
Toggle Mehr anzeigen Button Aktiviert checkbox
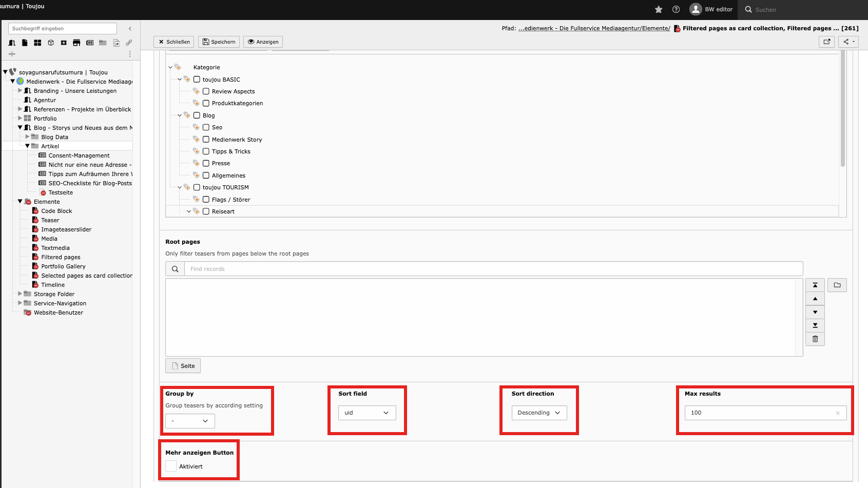pyautogui.click(x=171, y=466)
